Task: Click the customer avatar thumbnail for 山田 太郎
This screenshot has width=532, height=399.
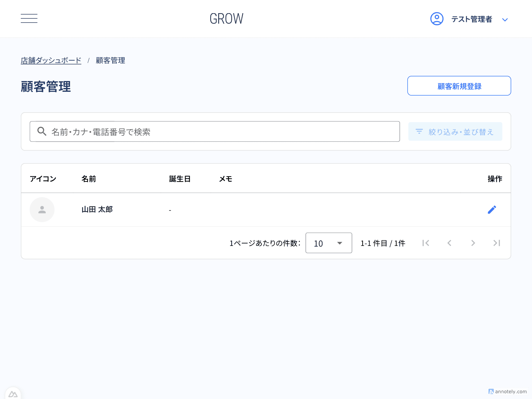Action: pyautogui.click(x=42, y=210)
